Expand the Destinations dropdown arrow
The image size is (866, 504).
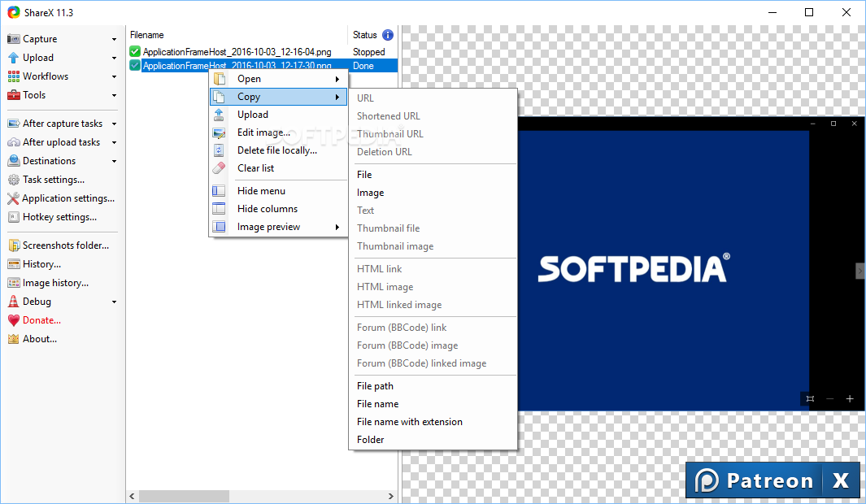click(115, 161)
